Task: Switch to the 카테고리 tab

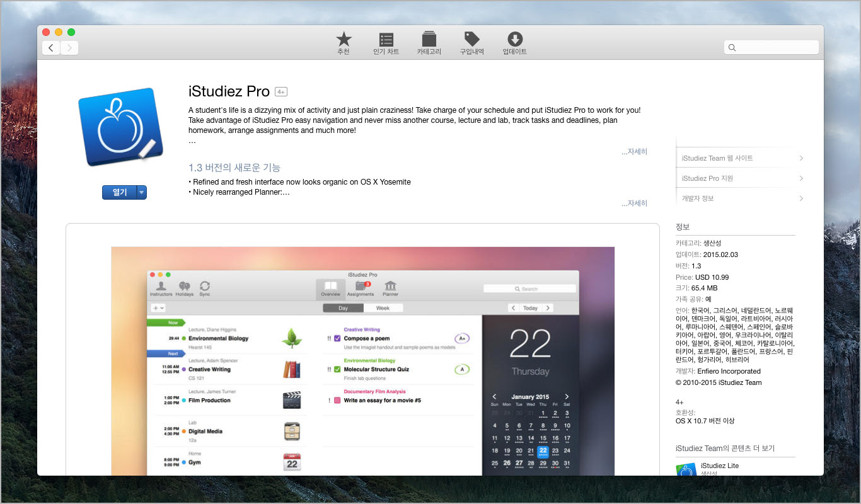Action: tap(429, 43)
